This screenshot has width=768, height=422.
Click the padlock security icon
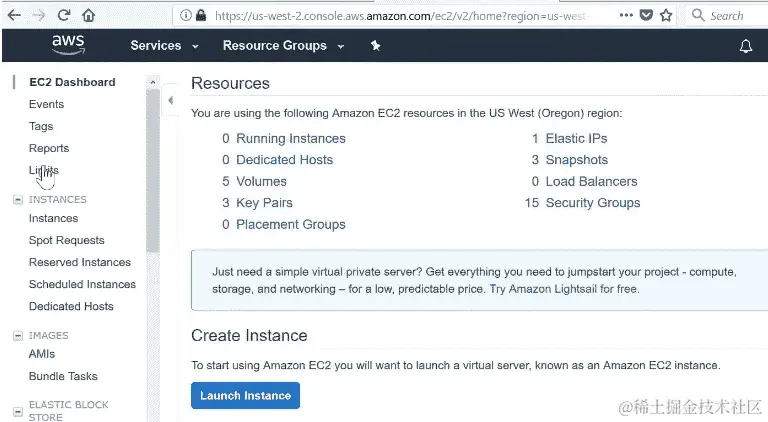[x=201, y=16]
